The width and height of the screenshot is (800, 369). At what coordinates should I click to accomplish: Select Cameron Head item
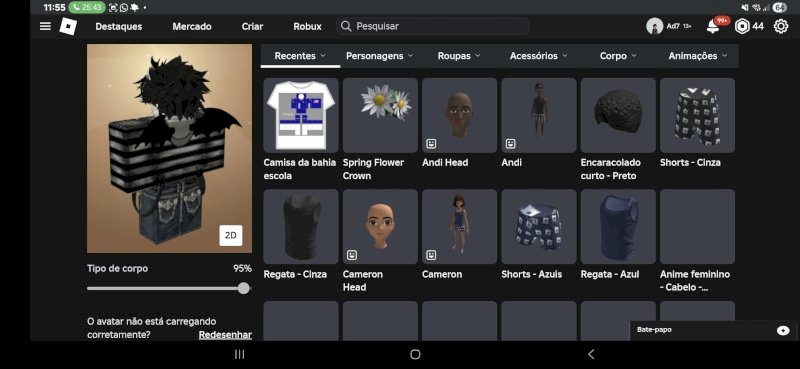(x=380, y=227)
